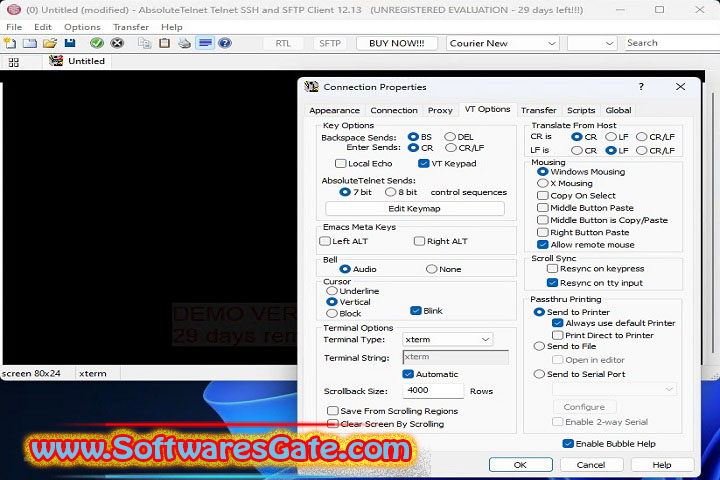Click the Scrollback Size field
Image resolution: width=720 pixels, height=480 pixels.
[x=433, y=391]
